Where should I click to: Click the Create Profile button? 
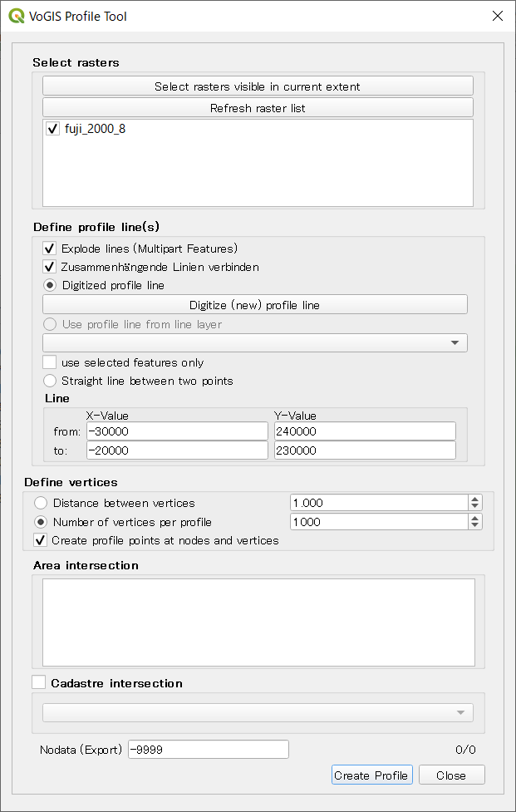tap(372, 775)
